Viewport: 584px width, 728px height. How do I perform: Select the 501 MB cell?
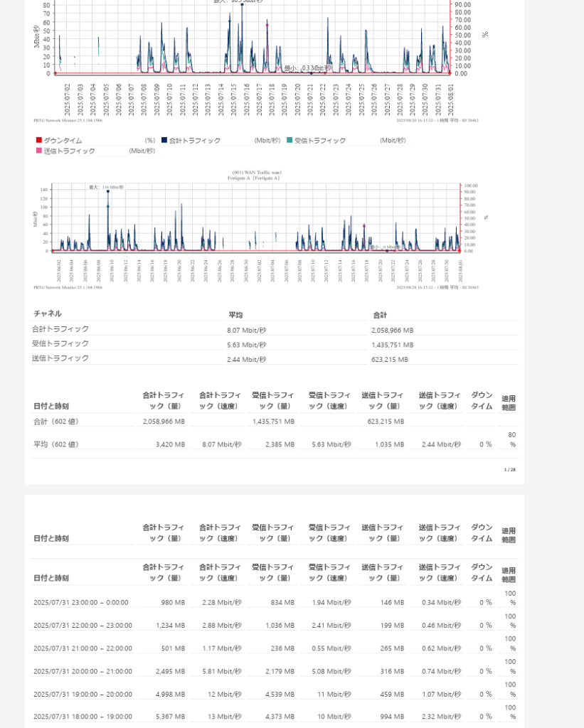point(173,648)
